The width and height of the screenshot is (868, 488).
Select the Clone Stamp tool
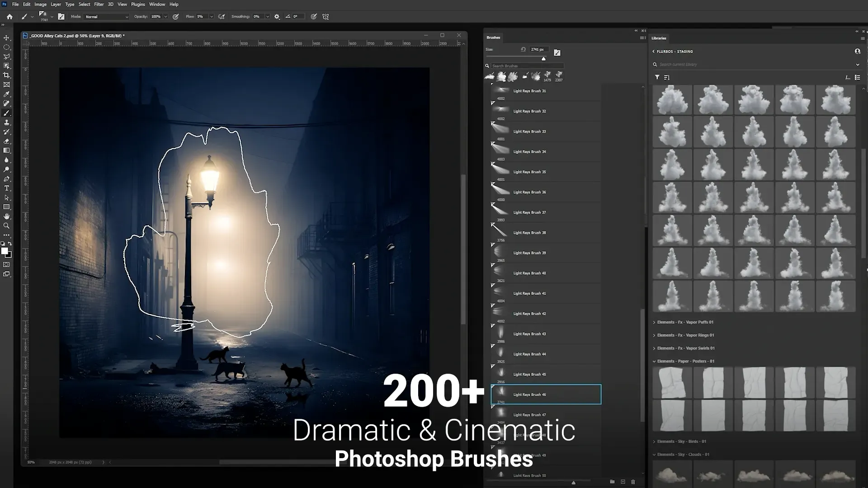click(6, 122)
